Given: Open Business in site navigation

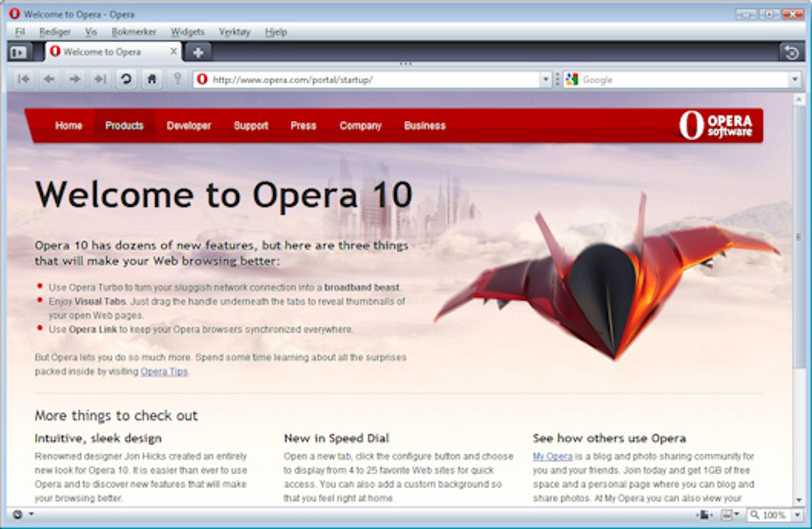Looking at the screenshot, I should (425, 126).
